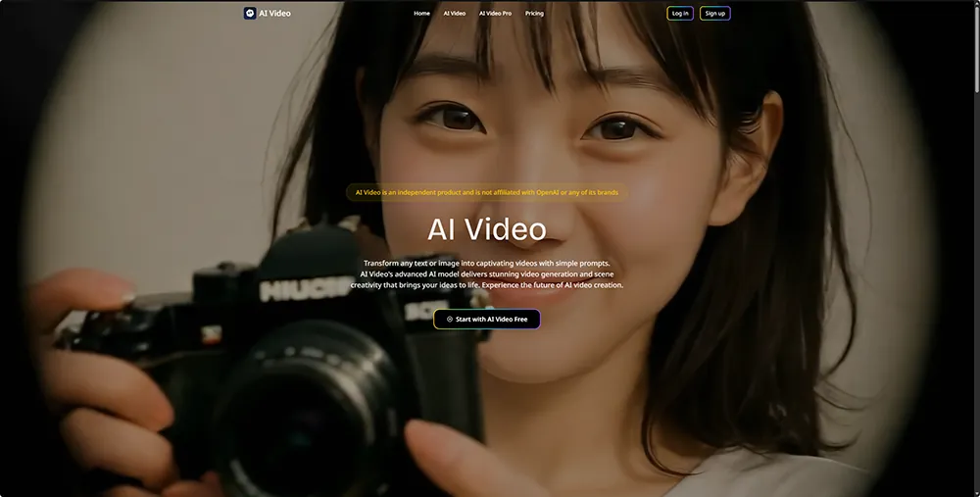Click Start with AI Video Free button

click(x=487, y=319)
